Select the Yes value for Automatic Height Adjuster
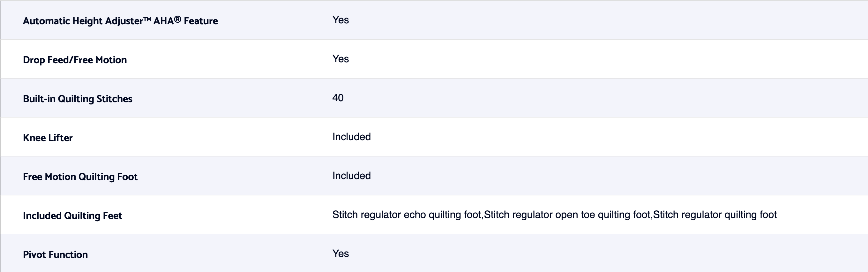This screenshot has width=868, height=272. click(x=340, y=20)
